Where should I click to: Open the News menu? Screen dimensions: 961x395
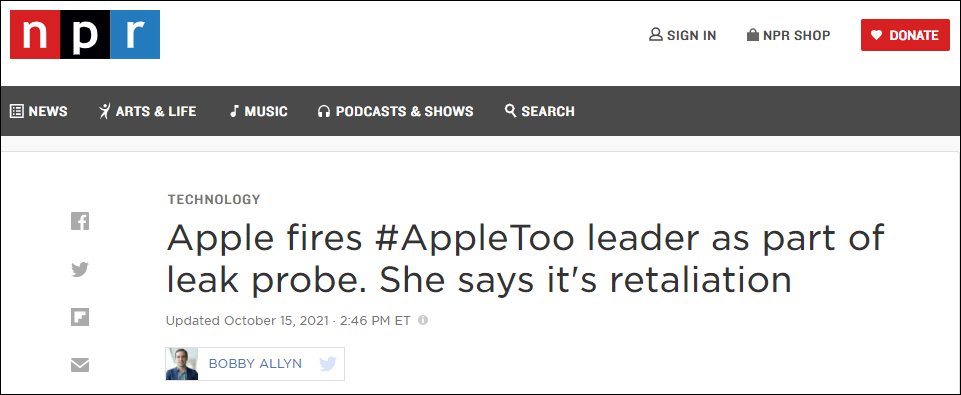pos(39,111)
